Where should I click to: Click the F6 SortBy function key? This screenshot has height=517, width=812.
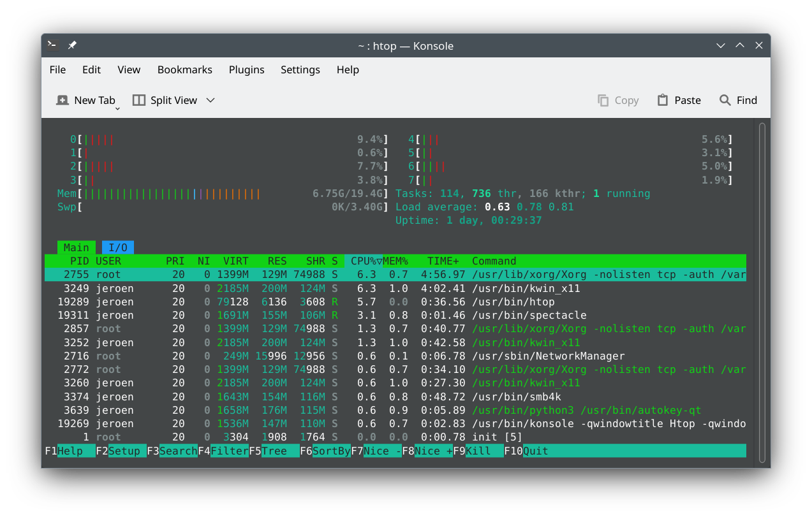(x=325, y=451)
